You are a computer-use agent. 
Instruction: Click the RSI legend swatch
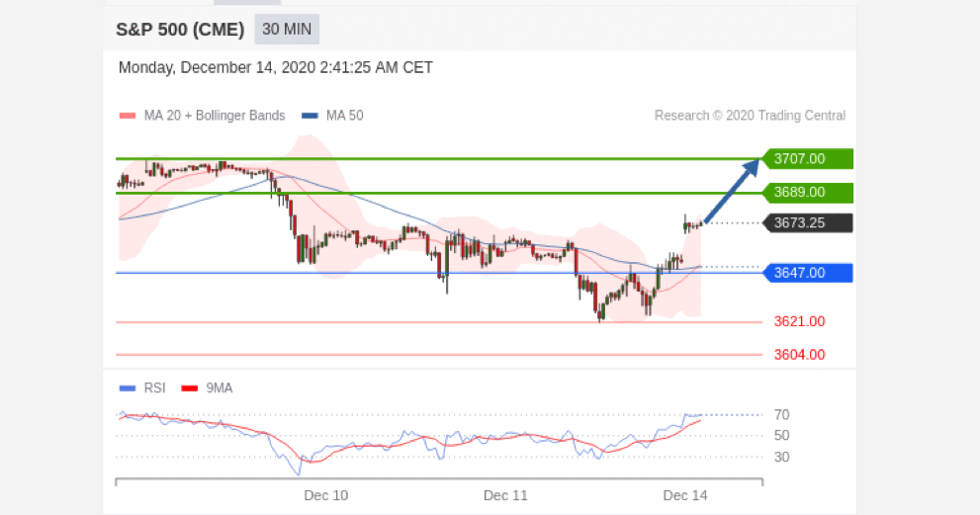pyautogui.click(x=128, y=388)
